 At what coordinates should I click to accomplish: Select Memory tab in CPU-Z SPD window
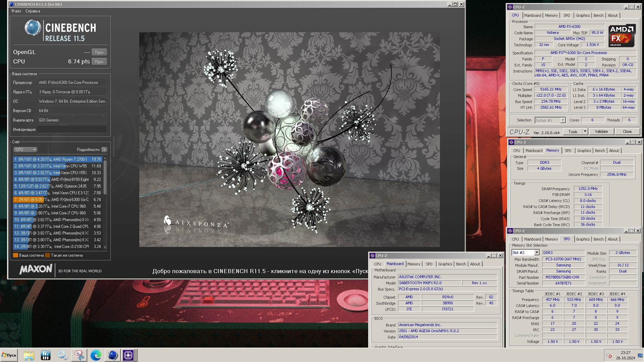coord(551,239)
